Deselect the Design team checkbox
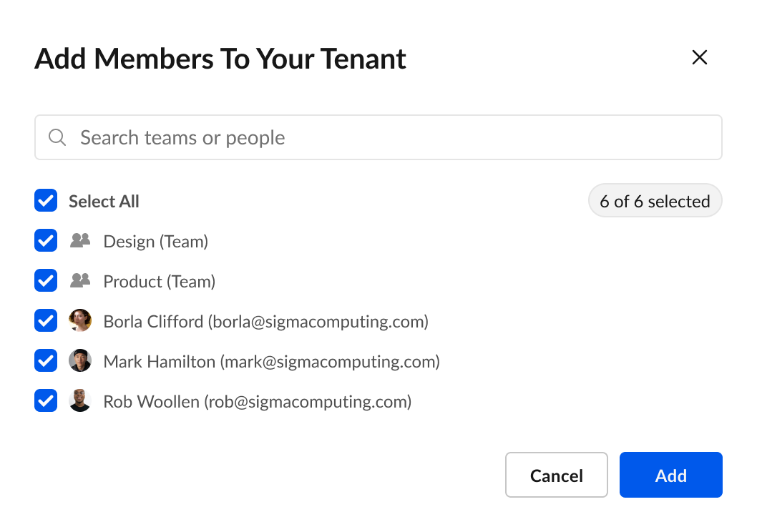 pos(46,241)
